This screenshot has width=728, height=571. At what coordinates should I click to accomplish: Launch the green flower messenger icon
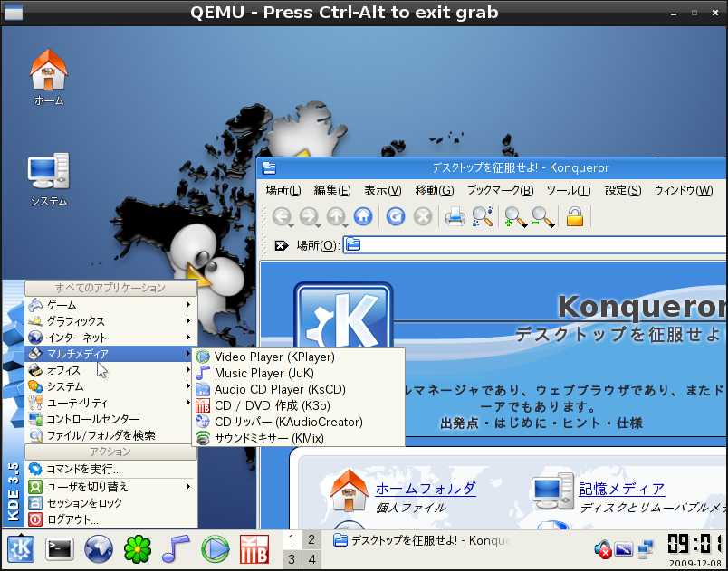pyautogui.click(x=138, y=549)
